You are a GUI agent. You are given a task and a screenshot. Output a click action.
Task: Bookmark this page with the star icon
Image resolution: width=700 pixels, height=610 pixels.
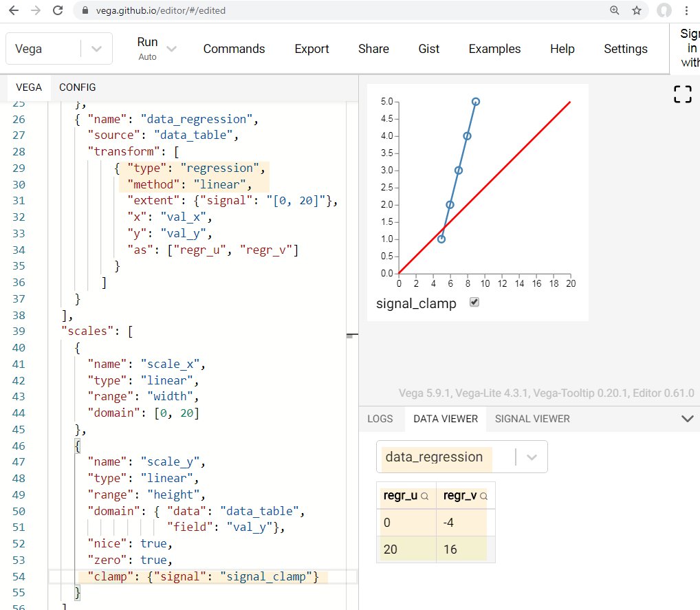[637, 10]
